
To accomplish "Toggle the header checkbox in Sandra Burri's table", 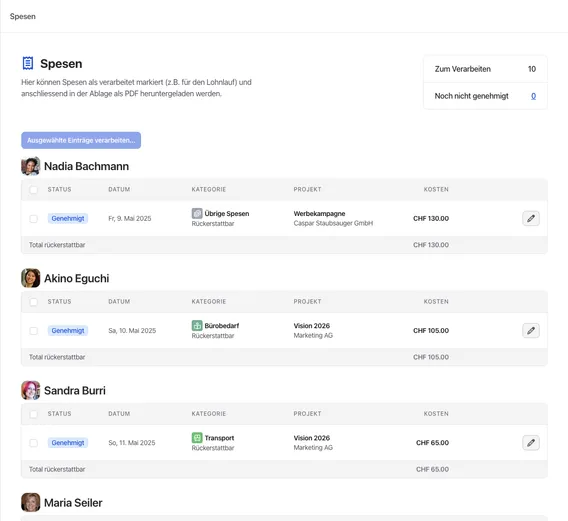I will (x=33, y=414).
